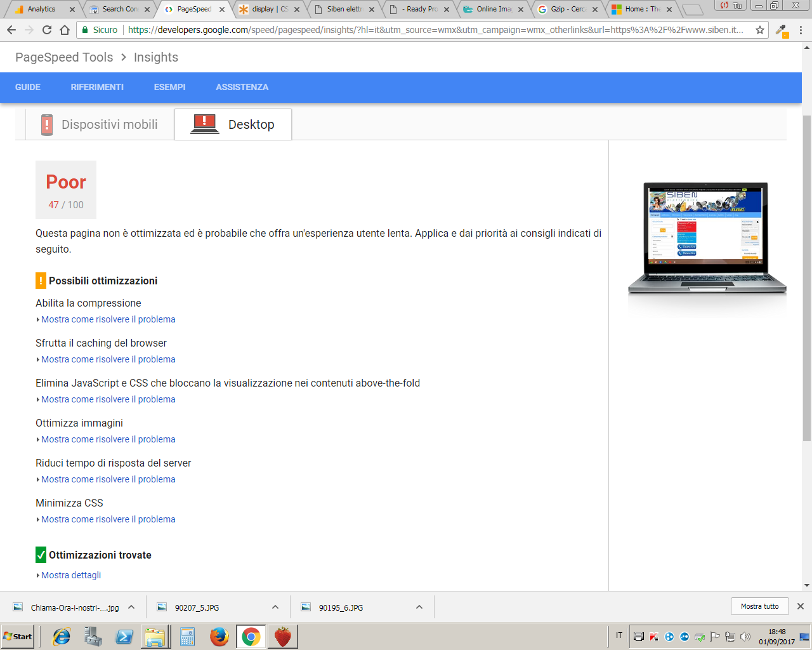Click the Chrome icon in the taskbar
The height and width of the screenshot is (650, 812).
click(251, 637)
